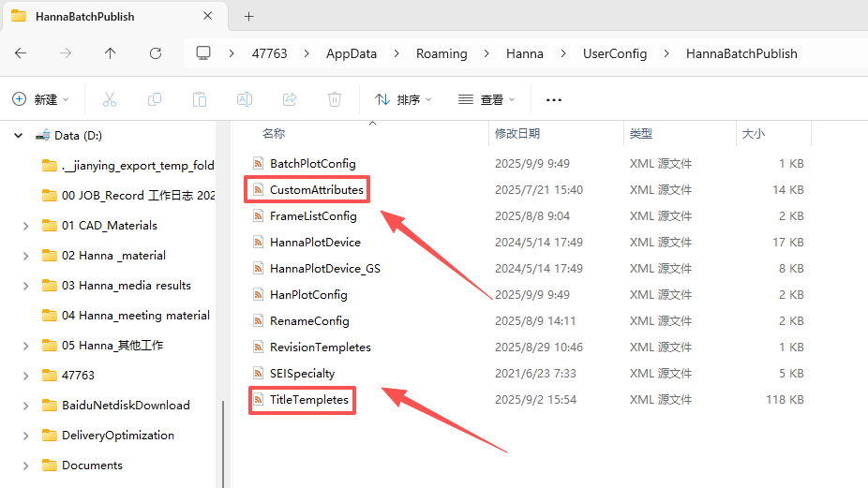Viewport: 868px width, 488px height.
Task: Go up one folder level
Action: coord(111,53)
